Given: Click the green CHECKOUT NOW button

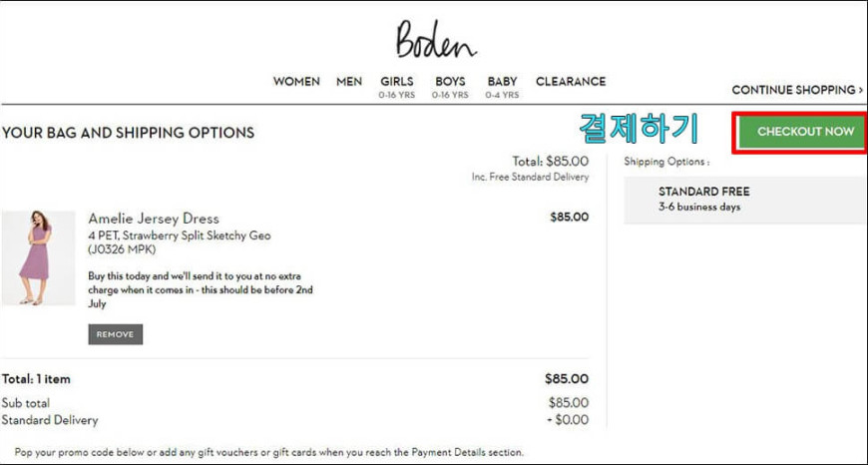Looking at the screenshot, I should click(801, 133).
